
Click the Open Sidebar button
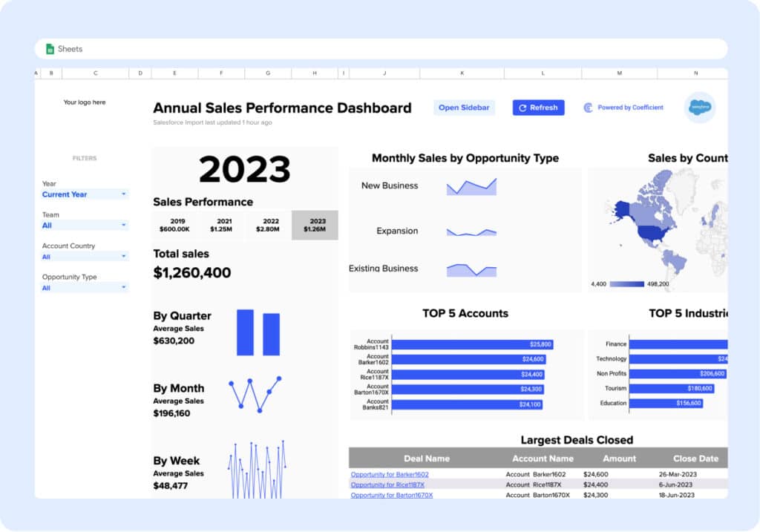tap(464, 108)
